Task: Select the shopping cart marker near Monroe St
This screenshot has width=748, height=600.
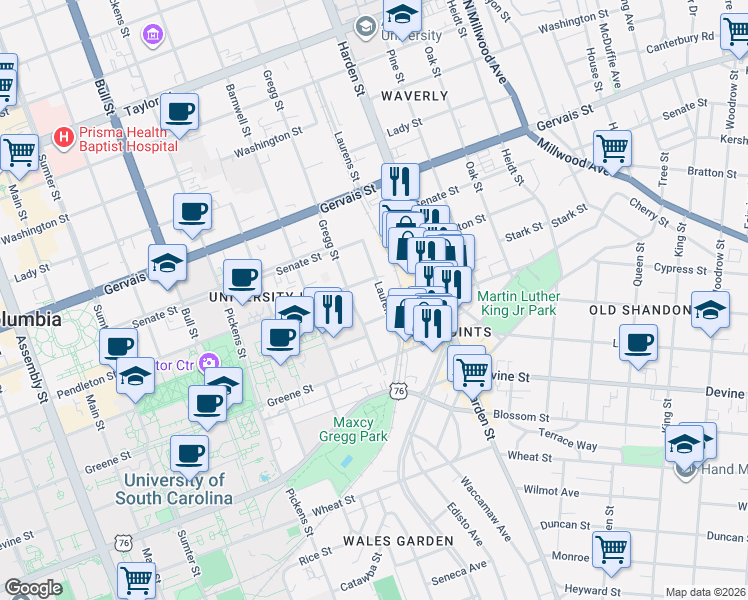Action: pyautogui.click(x=612, y=553)
